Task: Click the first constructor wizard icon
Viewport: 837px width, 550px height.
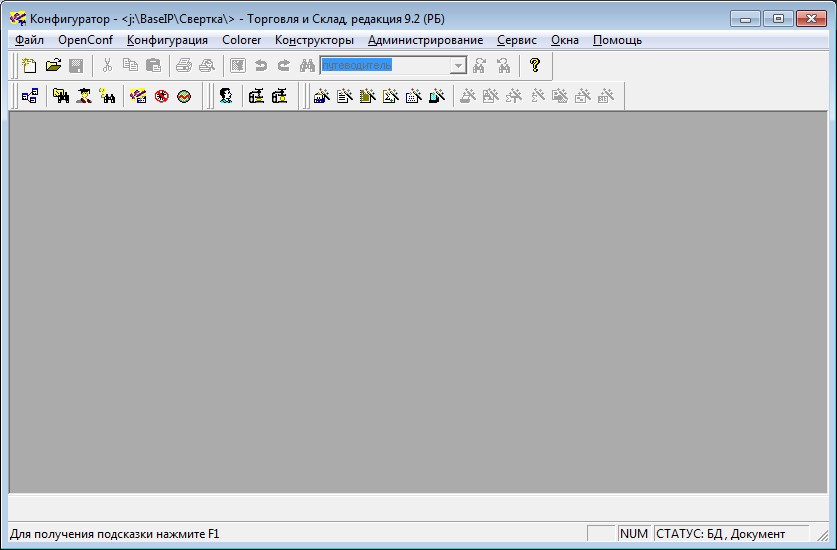Action: click(x=321, y=96)
